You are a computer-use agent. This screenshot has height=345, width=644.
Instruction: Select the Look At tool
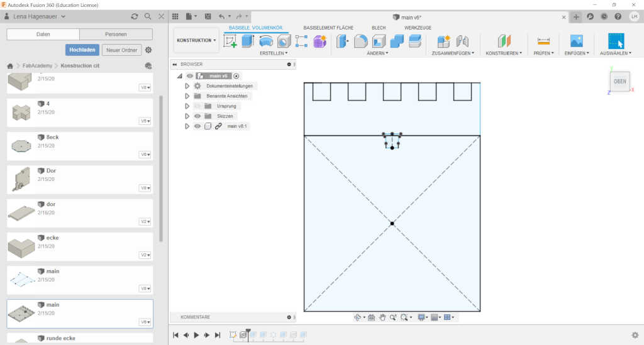pos(371,317)
